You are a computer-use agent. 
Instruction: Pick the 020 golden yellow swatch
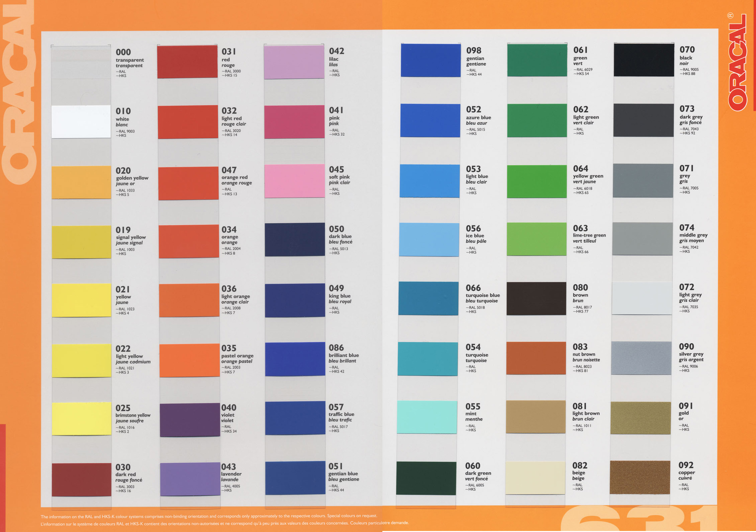point(81,182)
